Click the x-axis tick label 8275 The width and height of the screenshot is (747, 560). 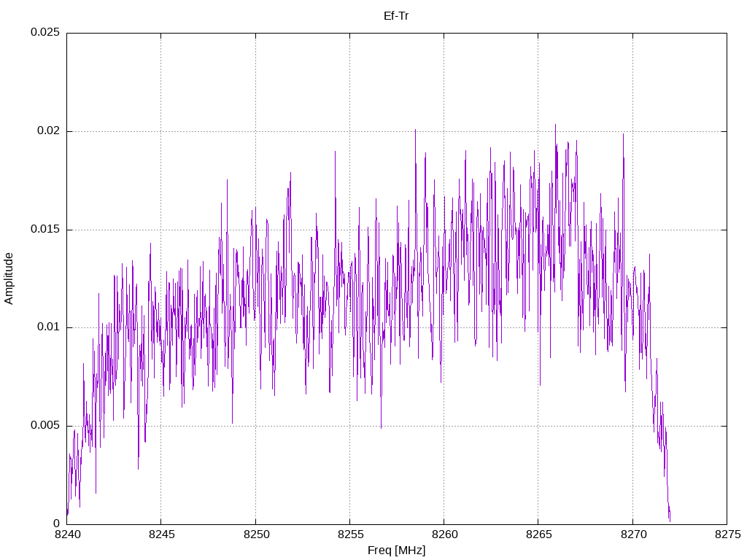pos(727,534)
